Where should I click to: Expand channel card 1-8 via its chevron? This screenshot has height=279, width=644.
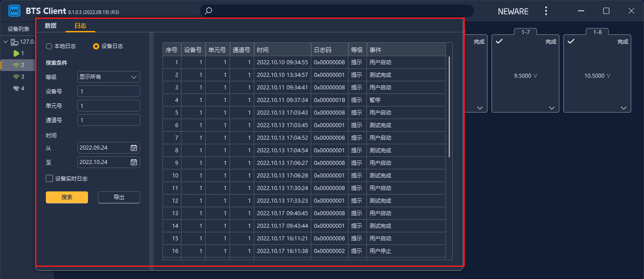pos(623,108)
